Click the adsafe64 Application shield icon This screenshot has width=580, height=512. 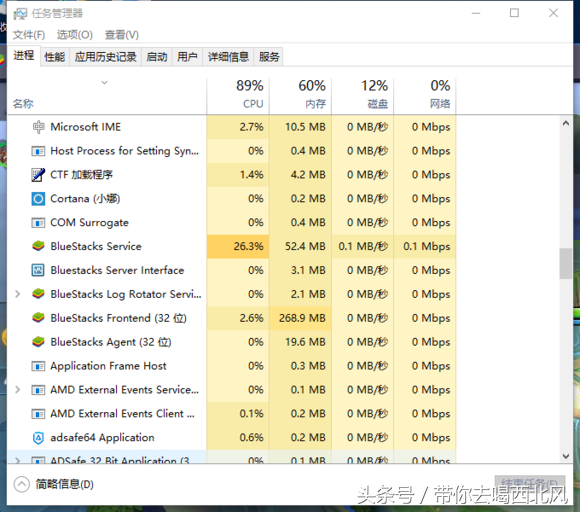pyautogui.click(x=38, y=438)
